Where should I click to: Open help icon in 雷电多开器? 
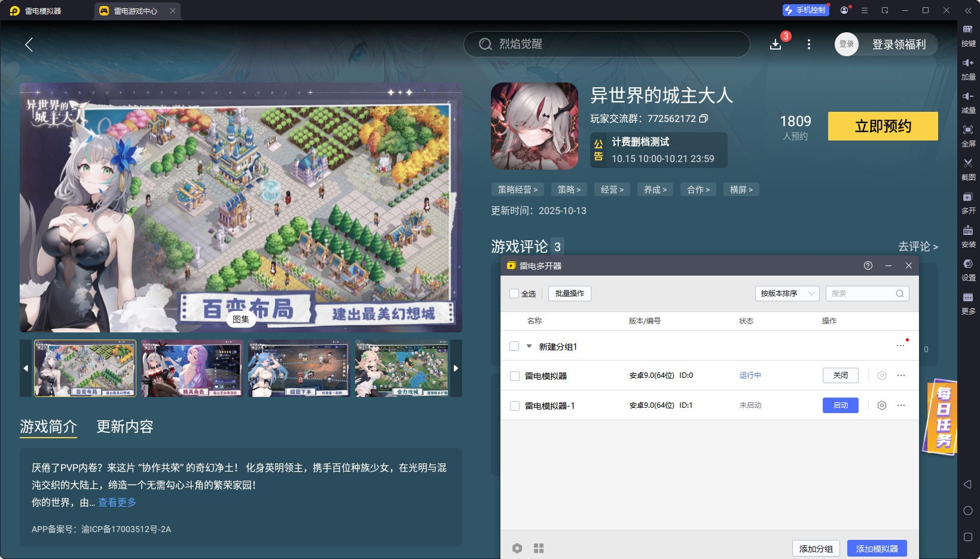pos(868,265)
